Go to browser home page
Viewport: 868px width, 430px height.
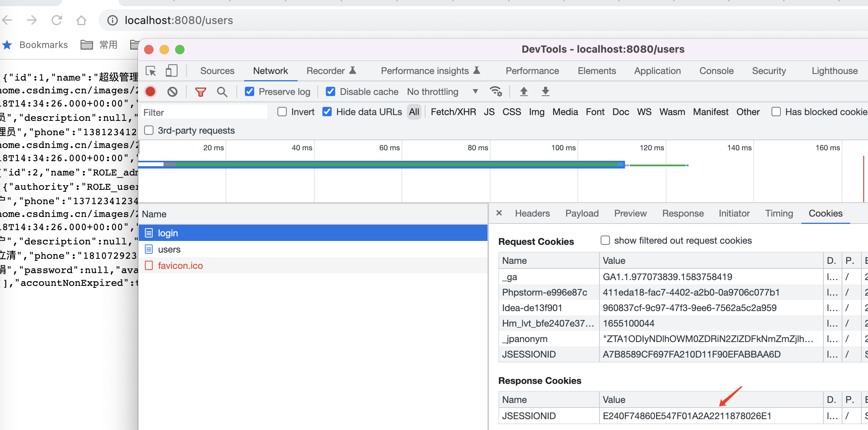click(x=81, y=20)
